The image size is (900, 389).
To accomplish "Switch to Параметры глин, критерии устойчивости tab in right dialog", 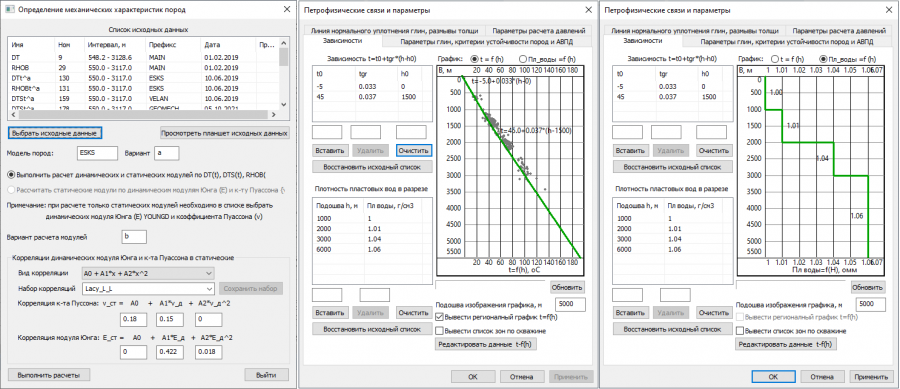I will click(x=786, y=42).
